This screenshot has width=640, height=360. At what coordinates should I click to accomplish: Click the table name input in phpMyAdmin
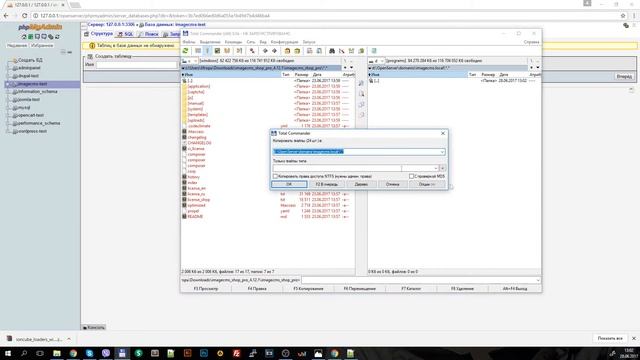point(136,64)
